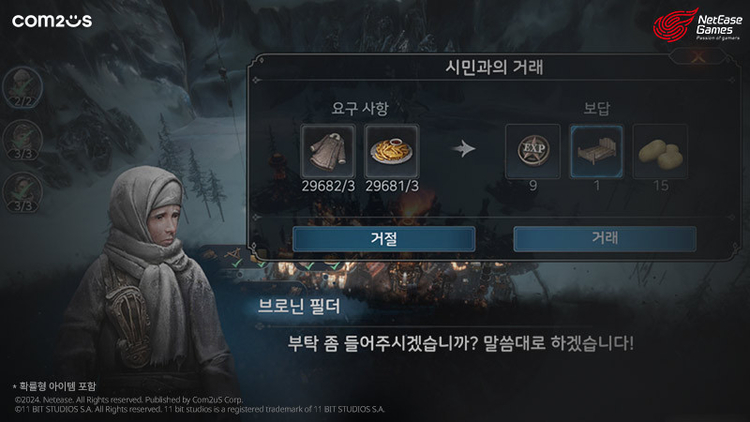The image size is (750, 422).
Task: Click the 요구 사항 requirements heading
Action: tap(360, 109)
